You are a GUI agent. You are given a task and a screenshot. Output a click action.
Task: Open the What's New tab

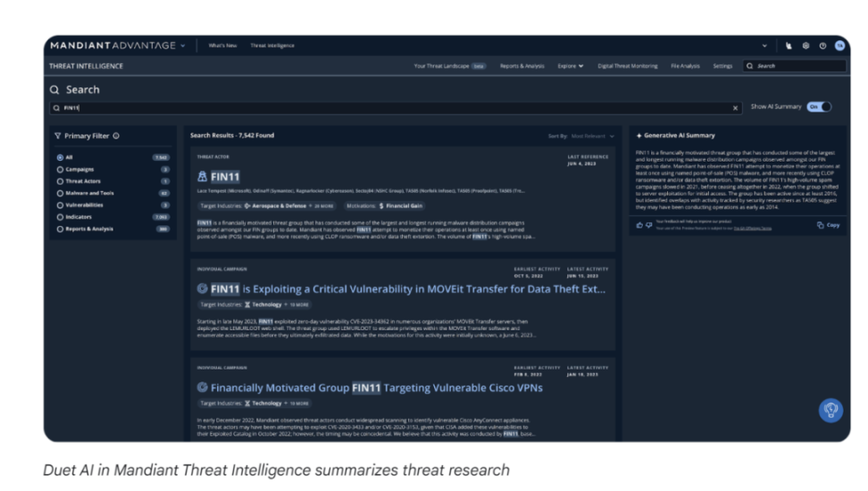pyautogui.click(x=222, y=46)
